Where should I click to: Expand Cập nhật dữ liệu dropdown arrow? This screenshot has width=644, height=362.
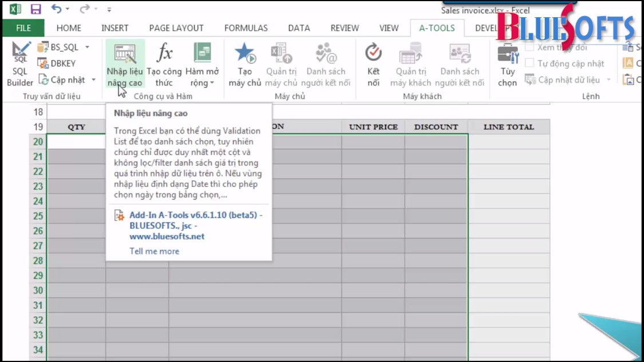pyautogui.click(x=609, y=79)
